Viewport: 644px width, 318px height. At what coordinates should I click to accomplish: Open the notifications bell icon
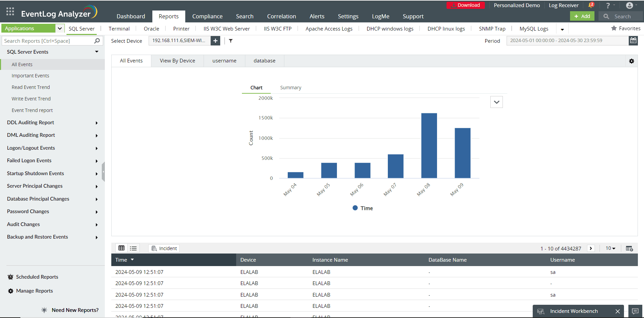[591, 5]
